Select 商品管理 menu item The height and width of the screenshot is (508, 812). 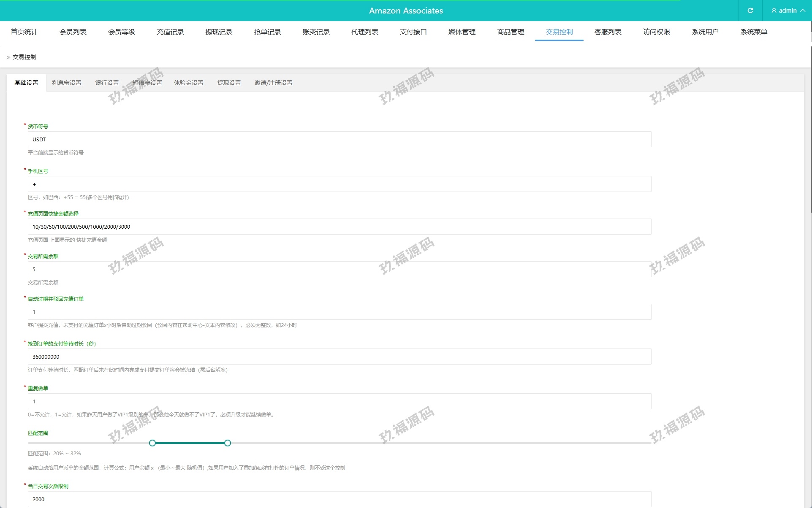pos(511,32)
